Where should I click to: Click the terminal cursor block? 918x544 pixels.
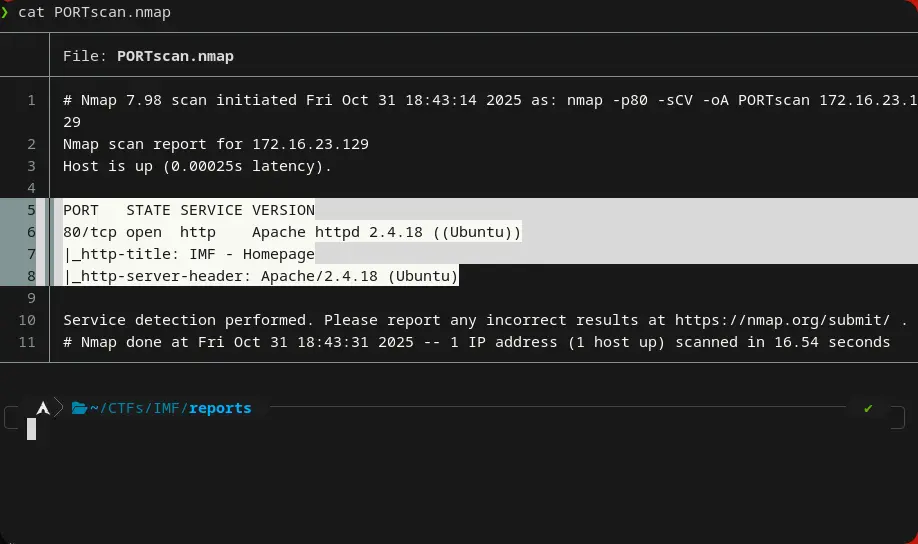click(x=32, y=429)
